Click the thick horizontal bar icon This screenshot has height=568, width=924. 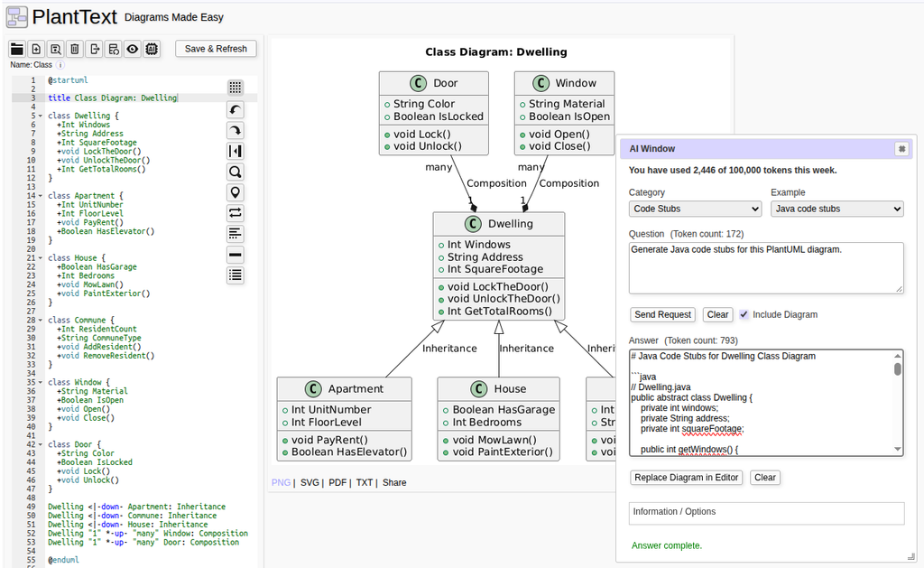(x=236, y=255)
